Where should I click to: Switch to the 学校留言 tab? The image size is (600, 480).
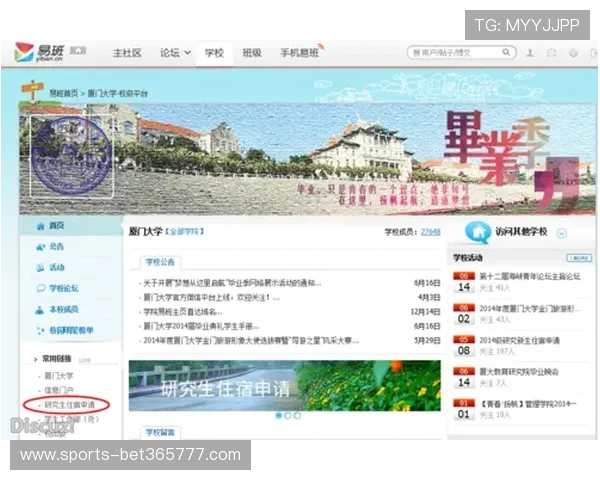160,433
